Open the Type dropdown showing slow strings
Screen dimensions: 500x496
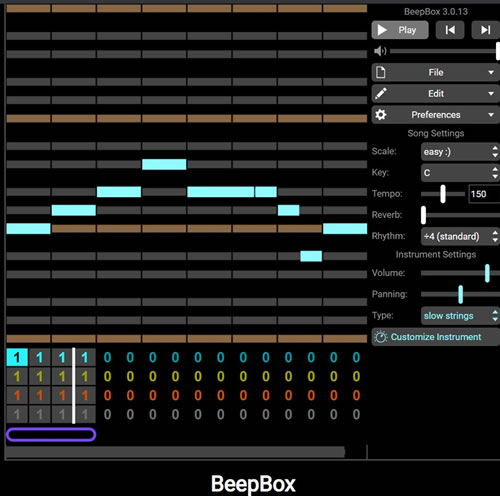pos(460,316)
